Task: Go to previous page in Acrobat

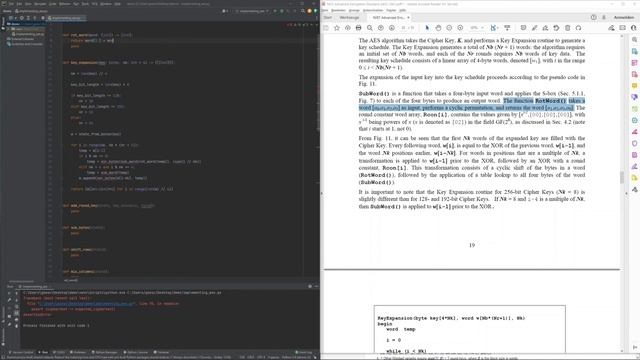Action: click(380, 28)
